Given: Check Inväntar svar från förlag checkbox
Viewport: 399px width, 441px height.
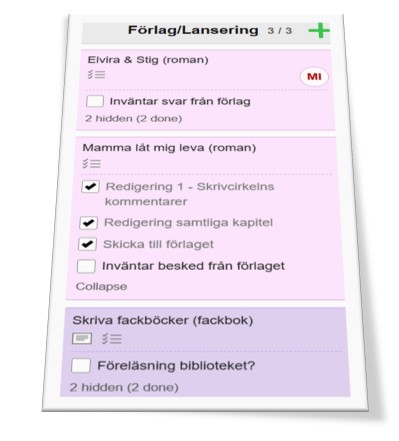Looking at the screenshot, I should coord(95,101).
